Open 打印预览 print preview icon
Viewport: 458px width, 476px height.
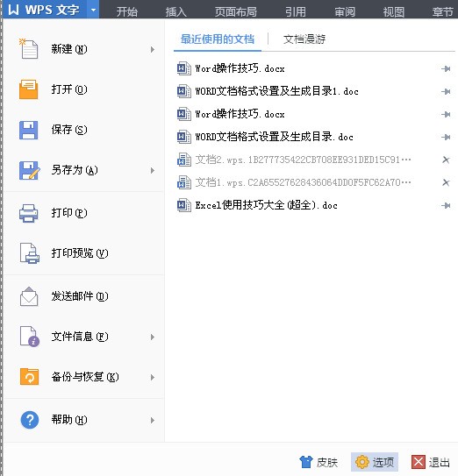pyautogui.click(x=30, y=253)
